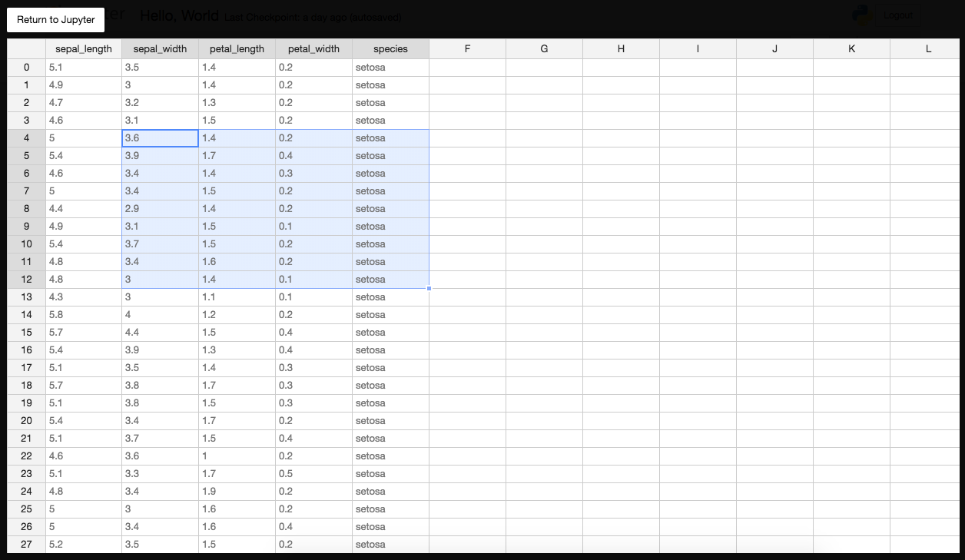Image resolution: width=965 pixels, height=560 pixels.
Task: Click petal_width cell 0.4 in row 26
Action: coord(314,527)
